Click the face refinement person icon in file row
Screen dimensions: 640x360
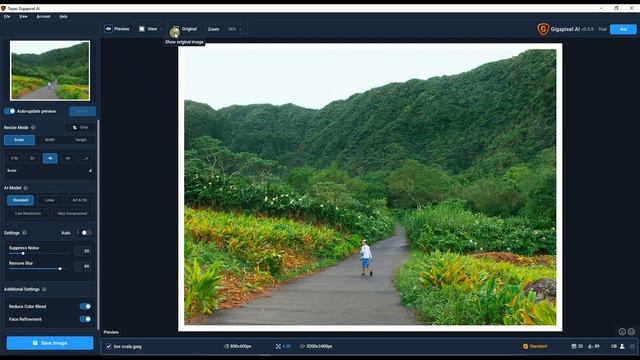(x=622, y=346)
